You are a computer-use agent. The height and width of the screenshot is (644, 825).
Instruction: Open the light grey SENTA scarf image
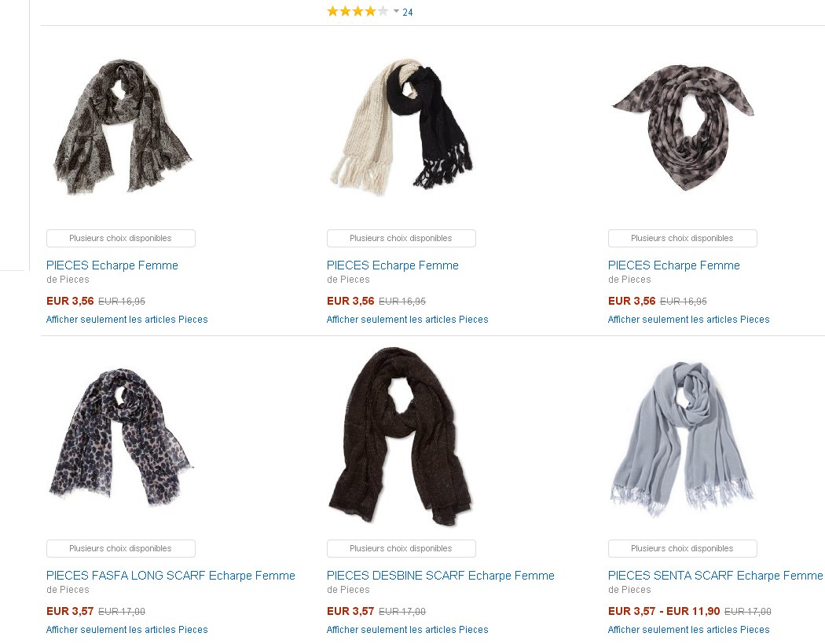683,438
